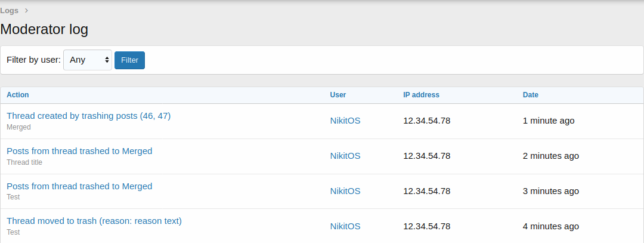Open NikitOS profile in the 4 minutes ago row

click(345, 226)
